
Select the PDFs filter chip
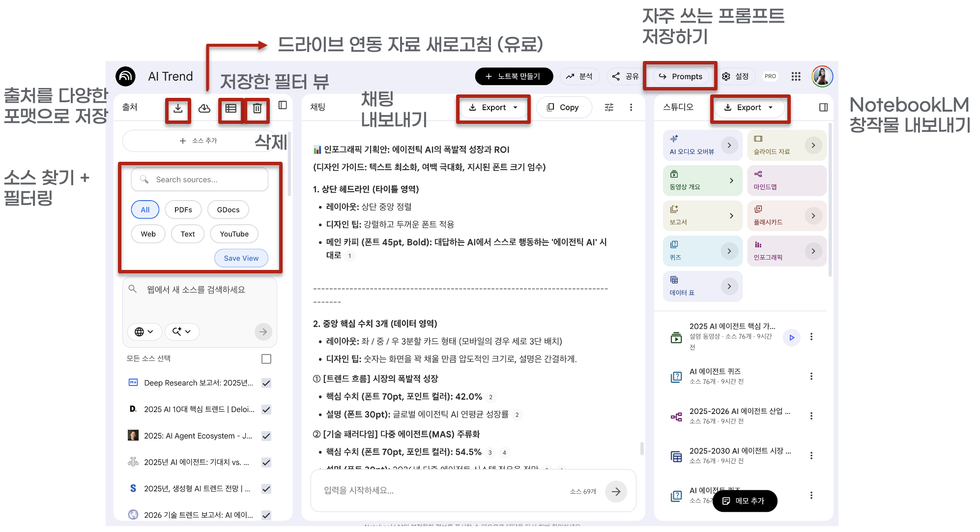click(x=183, y=209)
